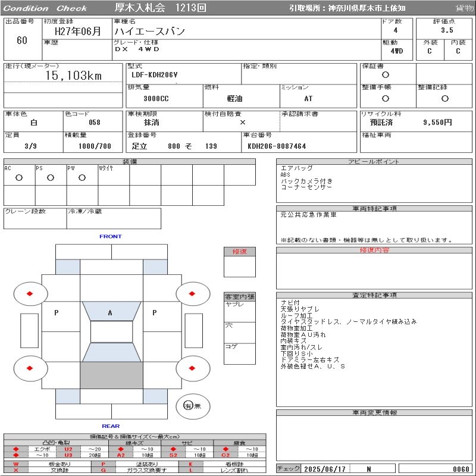Click the 保証書 circle mark
476x476 pixels.
click(x=386, y=75)
